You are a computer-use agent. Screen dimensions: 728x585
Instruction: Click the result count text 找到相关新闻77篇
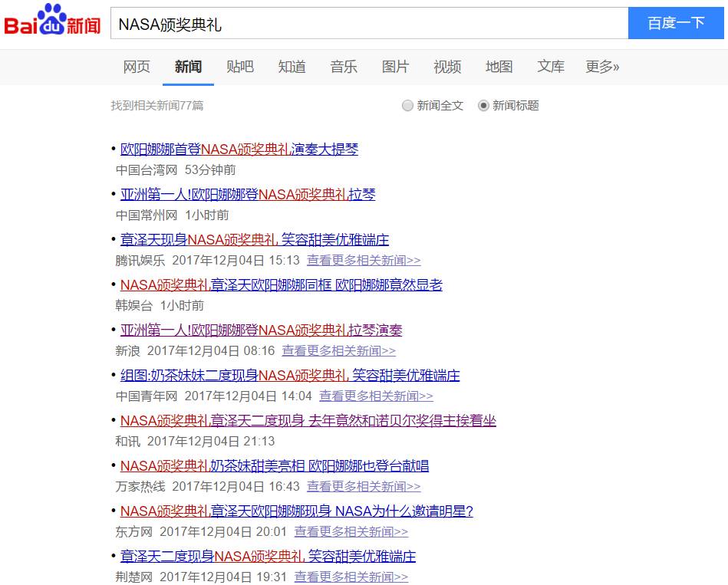pyautogui.click(x=157, y=106)
